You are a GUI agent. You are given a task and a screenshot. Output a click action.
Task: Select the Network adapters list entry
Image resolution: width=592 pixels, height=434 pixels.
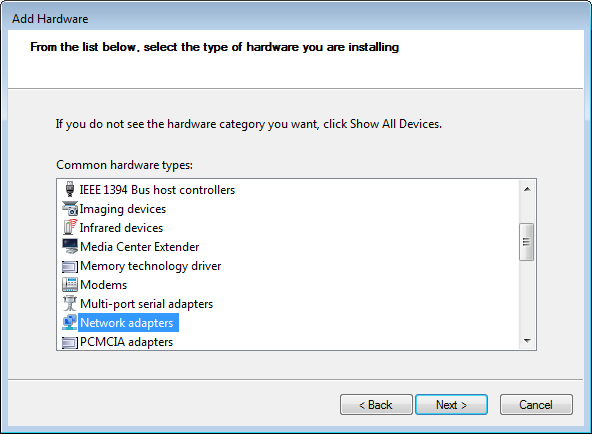click(128, 323)
